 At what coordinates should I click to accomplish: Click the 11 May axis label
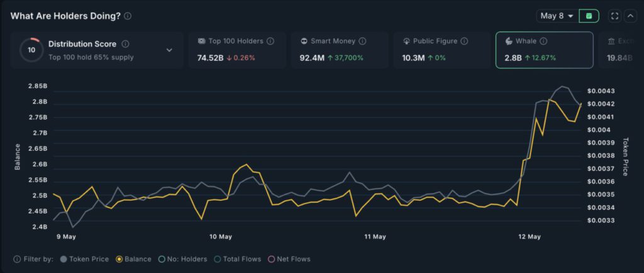pos(375,237)
